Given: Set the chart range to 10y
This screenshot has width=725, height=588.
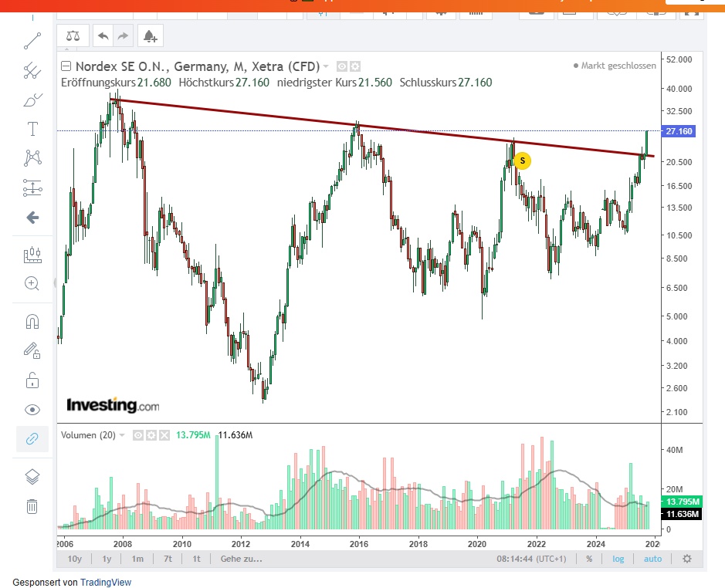Looking at the screenshot, I should [x=74, y=559].
